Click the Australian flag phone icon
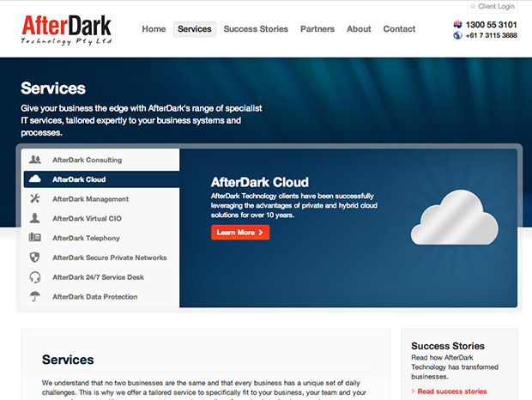Image resolution: width=532 pixels, height=400 pixels. tap(457, 24)
